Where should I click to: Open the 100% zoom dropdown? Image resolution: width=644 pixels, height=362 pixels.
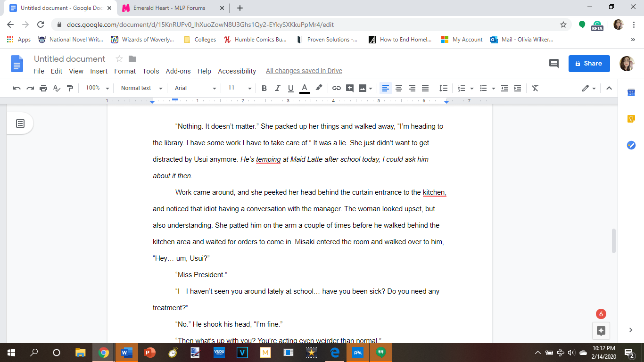tap(97, 88)
